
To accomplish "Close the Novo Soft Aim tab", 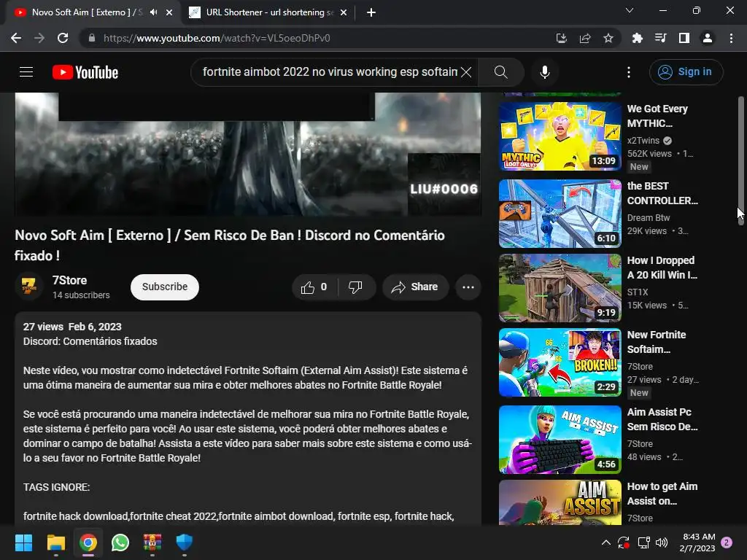I will click(169, 12).
